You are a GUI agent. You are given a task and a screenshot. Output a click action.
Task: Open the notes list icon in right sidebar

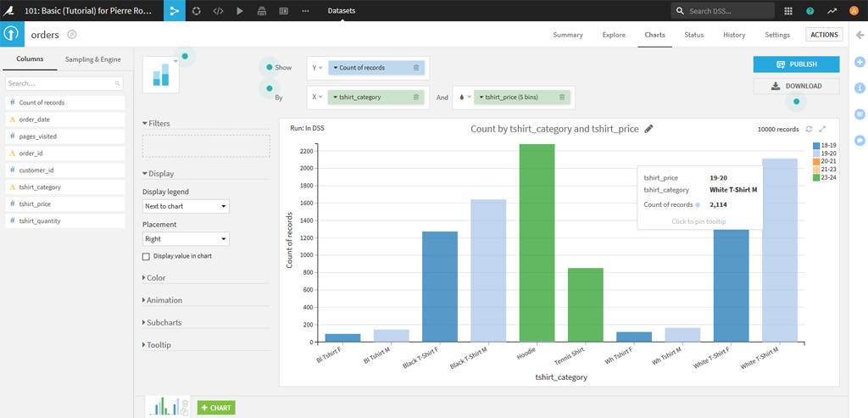860,114
